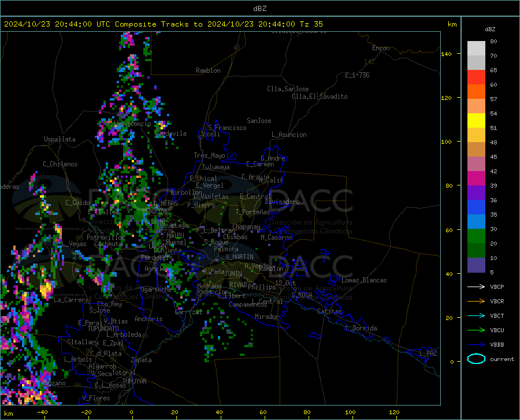
Task: Click the TUNUYAN label
Action: coord(134,381)
